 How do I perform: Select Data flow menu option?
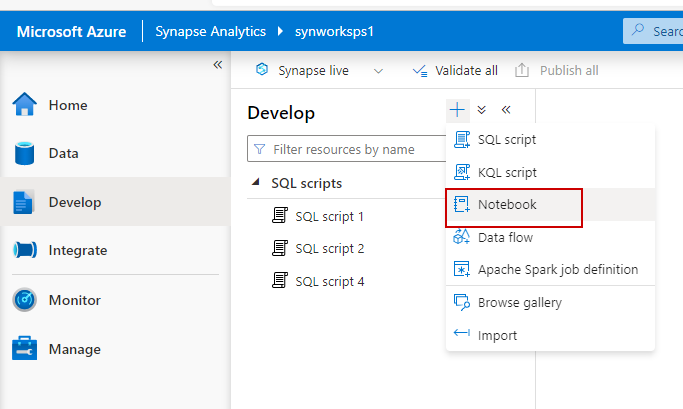tap(505, 237)
